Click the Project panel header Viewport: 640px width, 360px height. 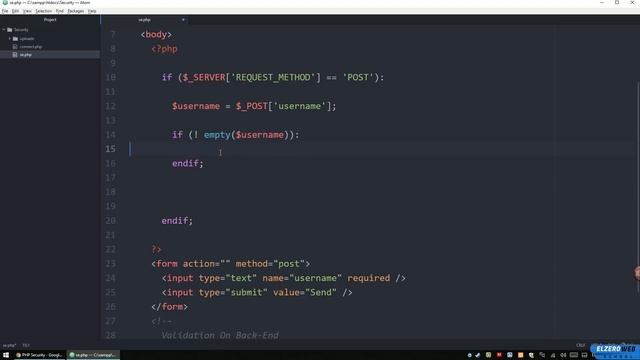50,20
